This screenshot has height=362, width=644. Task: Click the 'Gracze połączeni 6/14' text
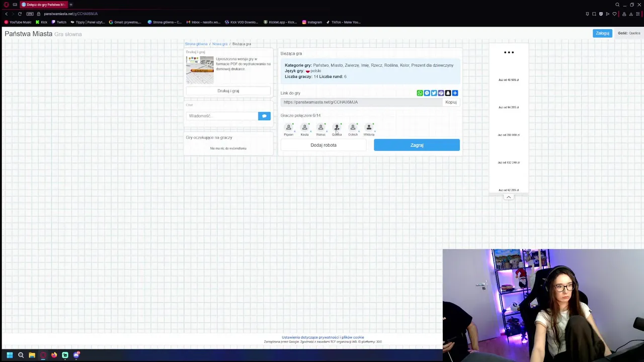pyautogui.click(x=300, y=116)
